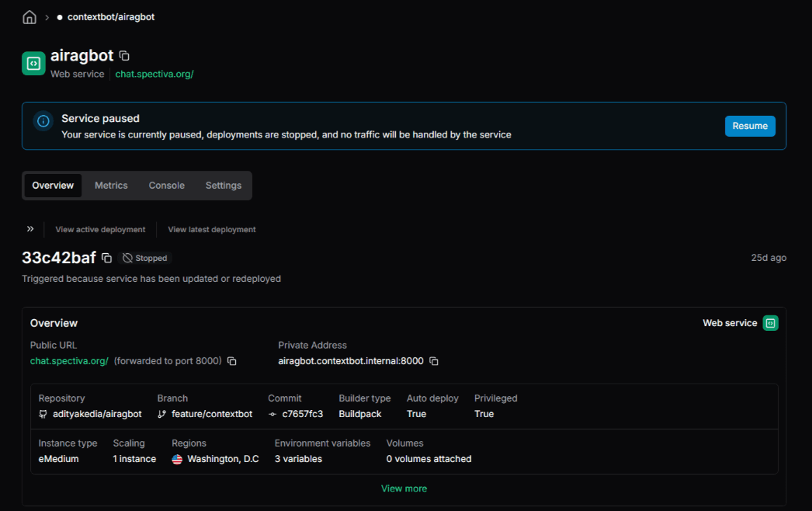Expand details with View more
Image resolution: width=812 pixels, height=511 pixels.
point(404,488)
